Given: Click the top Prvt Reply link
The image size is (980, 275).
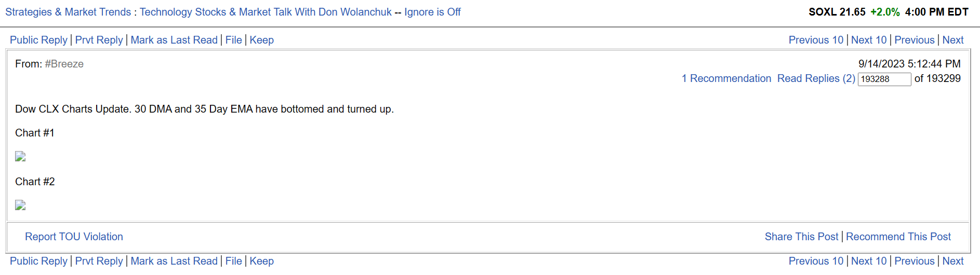Looking at the screenshot, I should 99,40.
